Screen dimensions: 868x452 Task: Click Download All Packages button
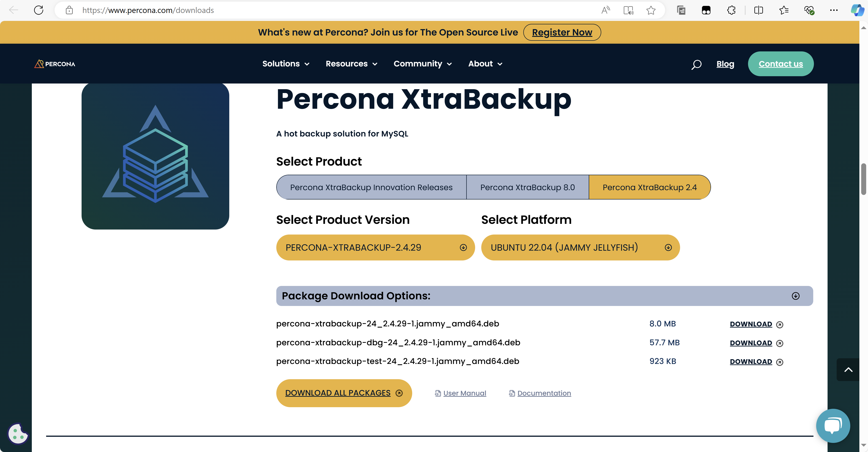pos(344,393)
